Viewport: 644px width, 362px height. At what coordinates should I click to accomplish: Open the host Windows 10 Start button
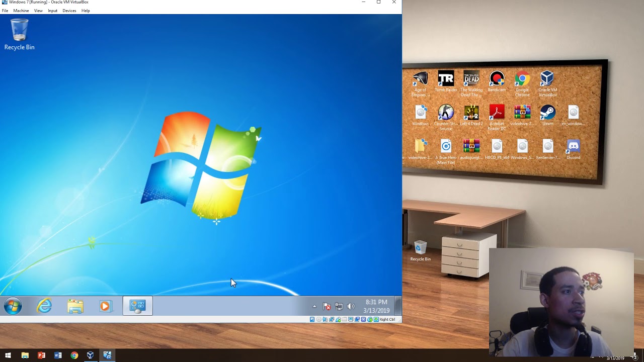click(x=8, y=355)
